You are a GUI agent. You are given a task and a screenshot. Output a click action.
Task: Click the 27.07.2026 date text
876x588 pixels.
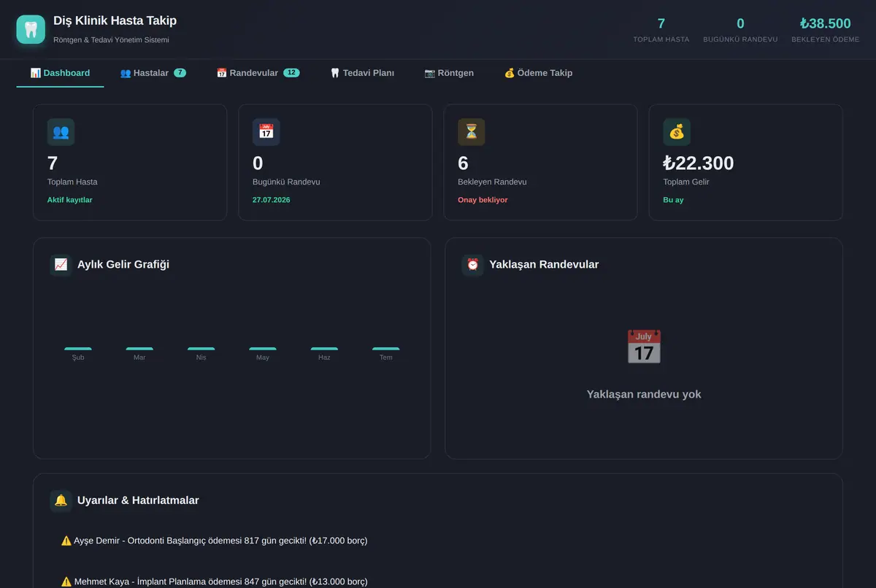[272, 200]
